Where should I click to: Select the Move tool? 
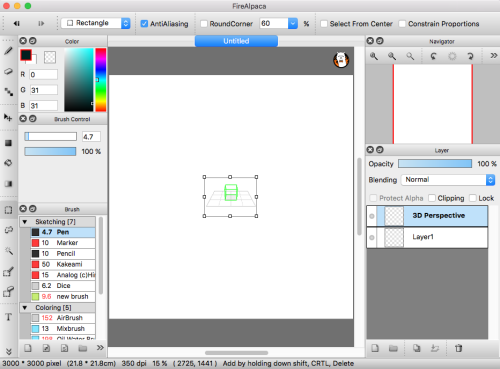8,117
